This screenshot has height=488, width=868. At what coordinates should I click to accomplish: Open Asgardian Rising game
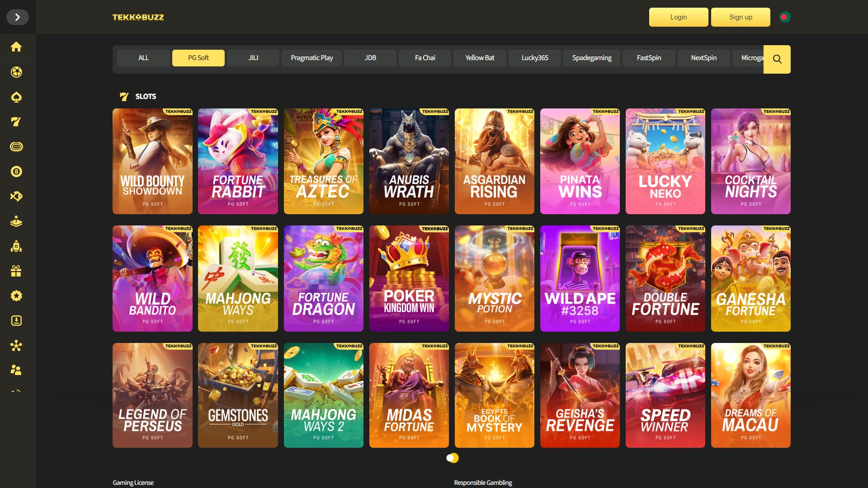point(495,161)
